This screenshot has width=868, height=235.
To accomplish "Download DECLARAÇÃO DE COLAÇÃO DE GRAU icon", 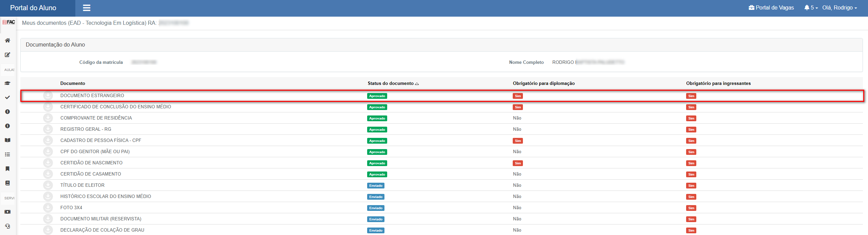I will tap(48, 230).
